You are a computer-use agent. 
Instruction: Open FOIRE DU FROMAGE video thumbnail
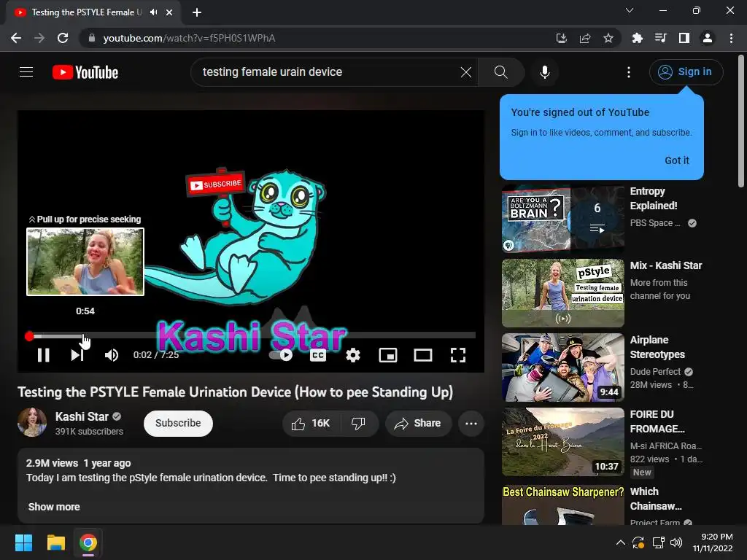563,442
